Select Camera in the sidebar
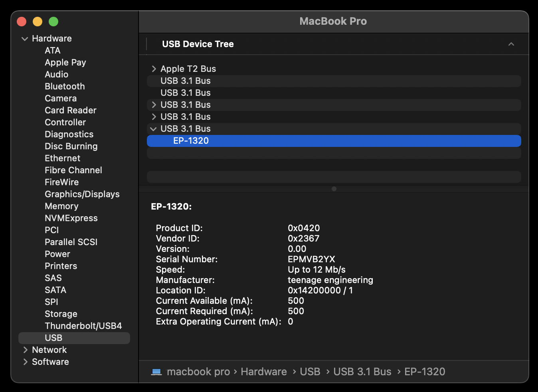538x392 pixels. click(x=61, y=99)
